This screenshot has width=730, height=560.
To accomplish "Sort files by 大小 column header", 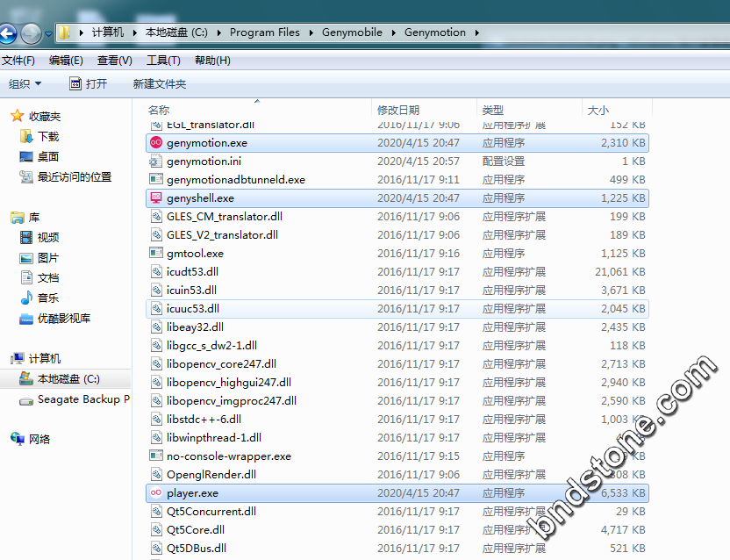I will coord(598,110).
